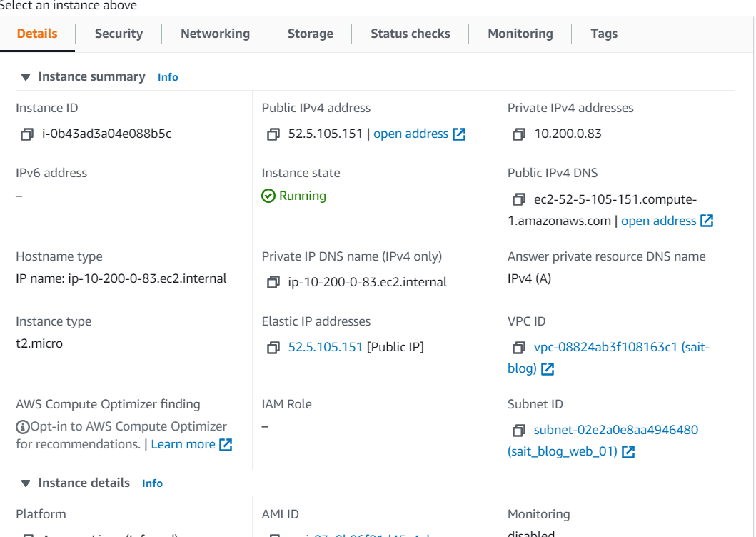Follow the Elastic IP 52.5.105.151 link

[x=325, y=347]
